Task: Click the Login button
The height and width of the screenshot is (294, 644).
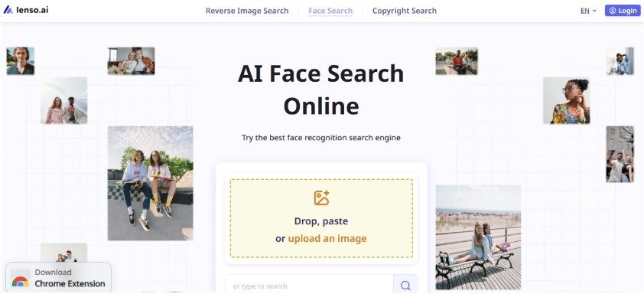Action: (623, 11)
